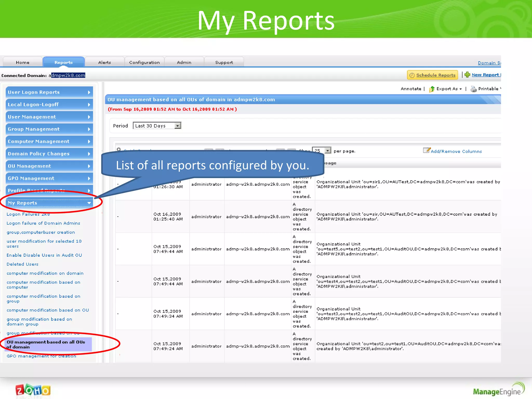The height and width of the screenshot is (399, 532).
Task: Click Annotate in report toolbar
Action: 411,89
